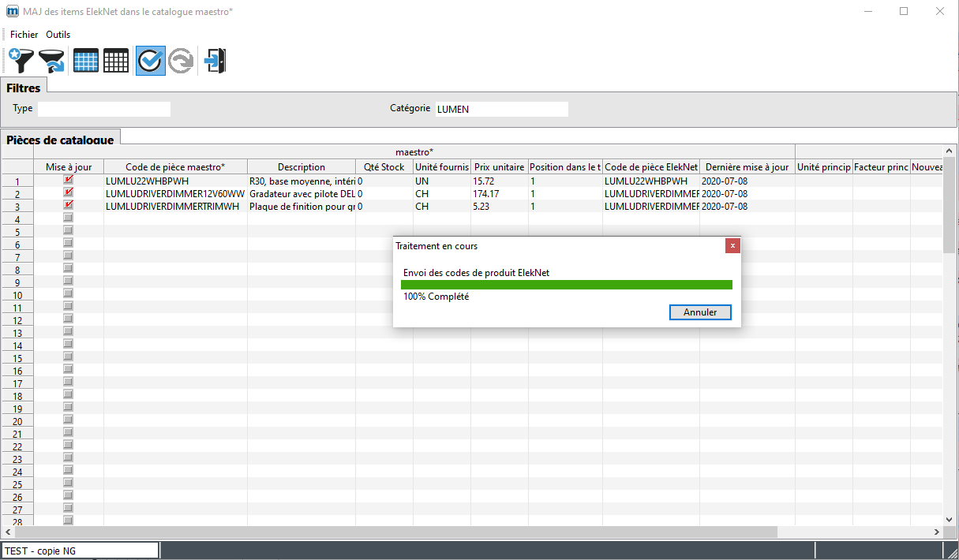959x560 pixels.
Task: Click the apply filter funnel icon with arrow
Action: pos(52,61)
